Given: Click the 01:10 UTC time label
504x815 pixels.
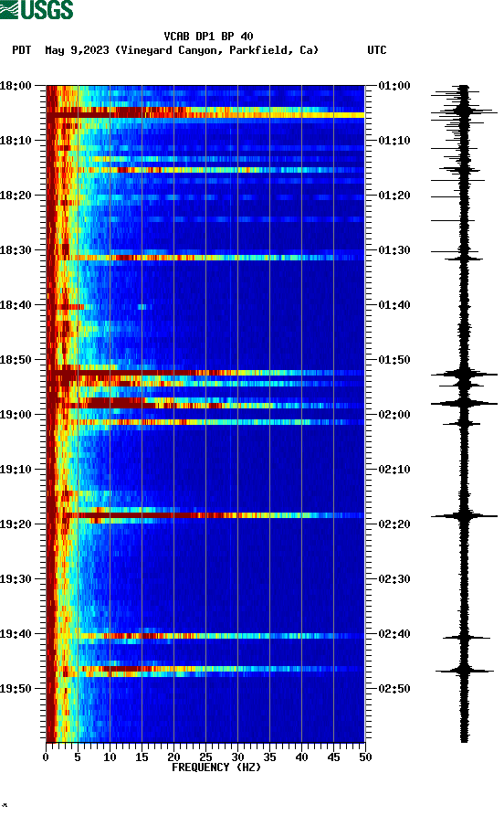Looking at the screenshot, I should pos(394,141).
